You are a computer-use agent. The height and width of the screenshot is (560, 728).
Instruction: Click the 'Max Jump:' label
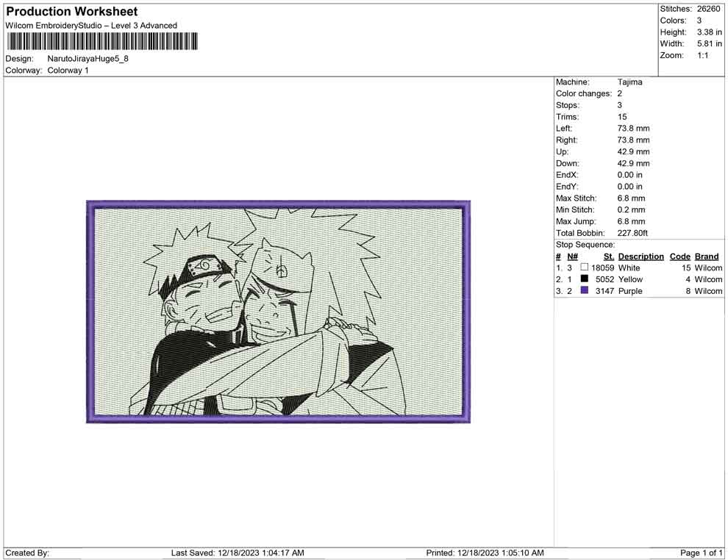(577, 221)
